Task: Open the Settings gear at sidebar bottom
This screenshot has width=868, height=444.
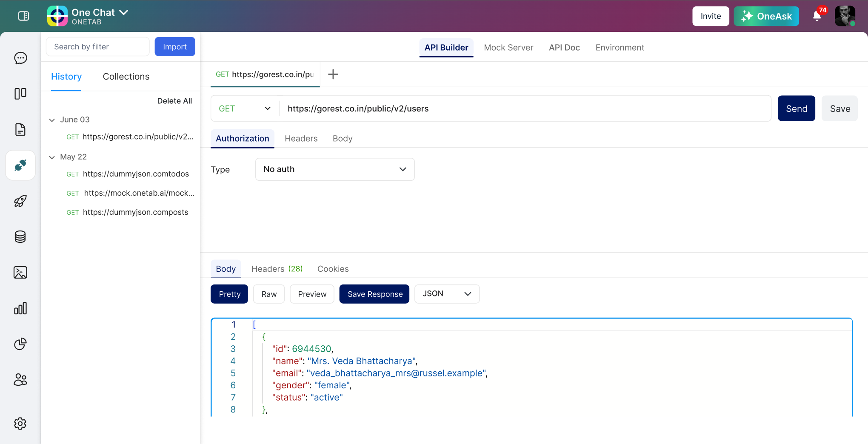Action: (20, 424)
